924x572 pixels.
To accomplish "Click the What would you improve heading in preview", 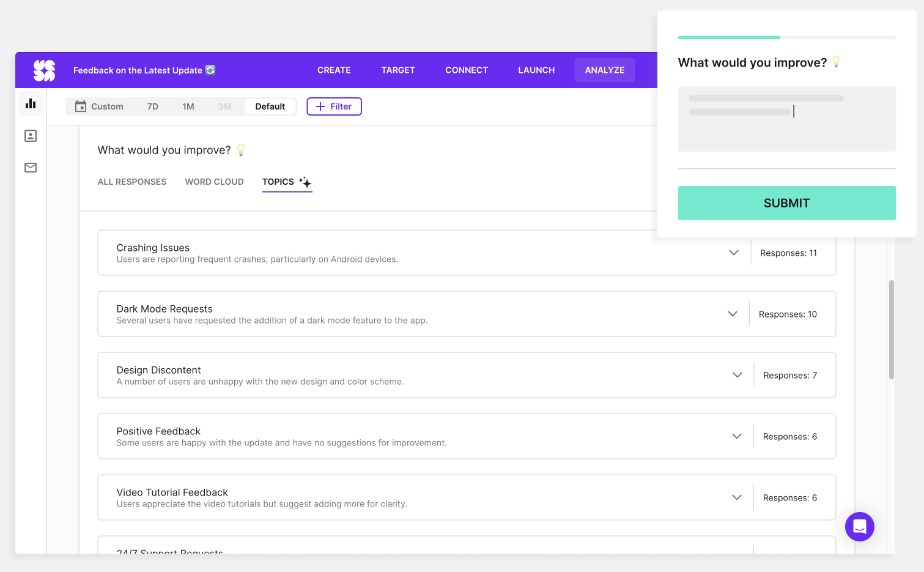I will coord(752,62).
